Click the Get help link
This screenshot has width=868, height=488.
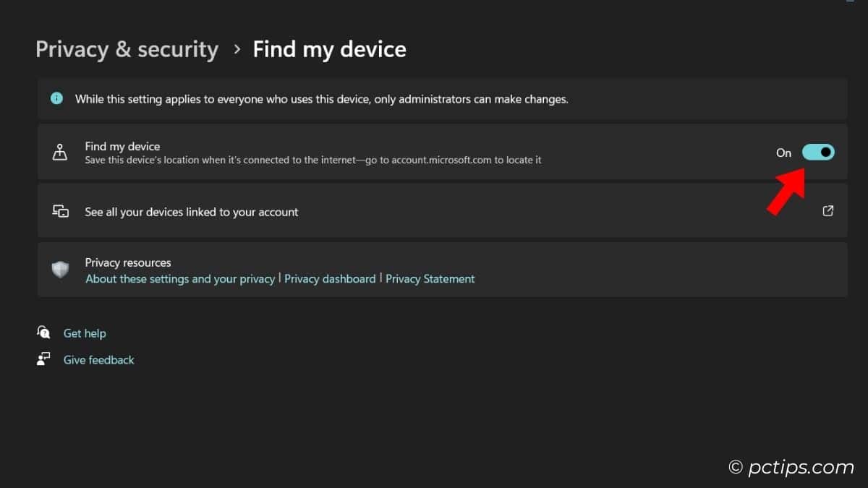[x=85, y=333]
